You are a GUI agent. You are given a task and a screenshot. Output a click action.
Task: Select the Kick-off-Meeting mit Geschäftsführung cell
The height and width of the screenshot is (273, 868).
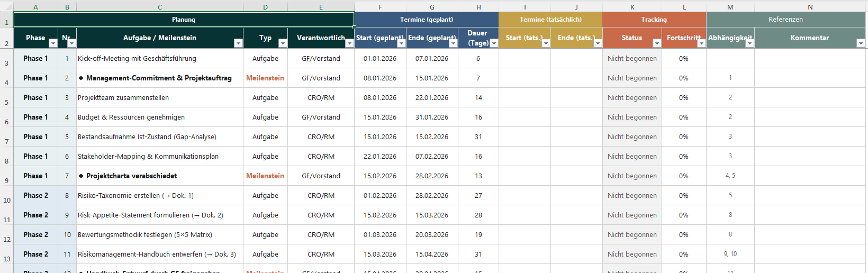pyautogui.click(x=160, y=59)
